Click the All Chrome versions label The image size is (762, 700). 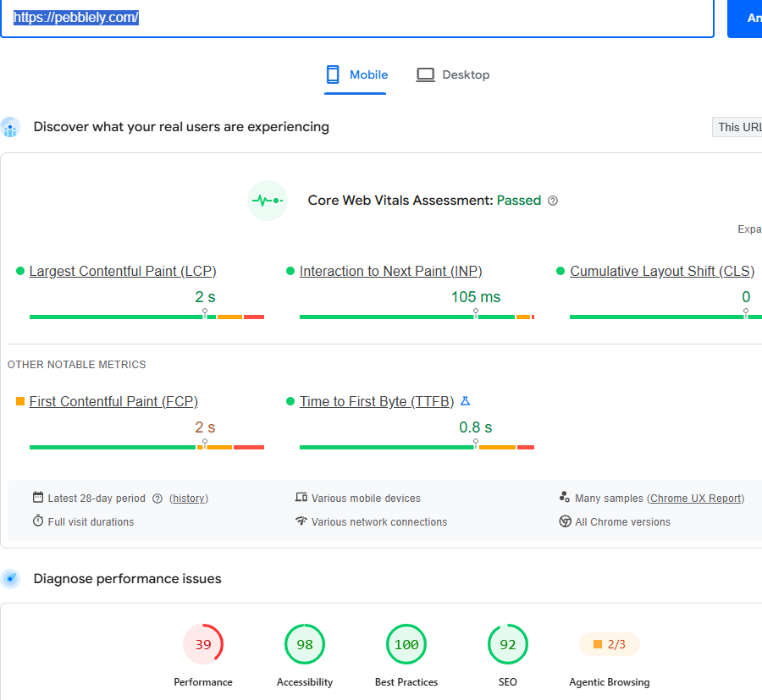click(x=622, y=522)
